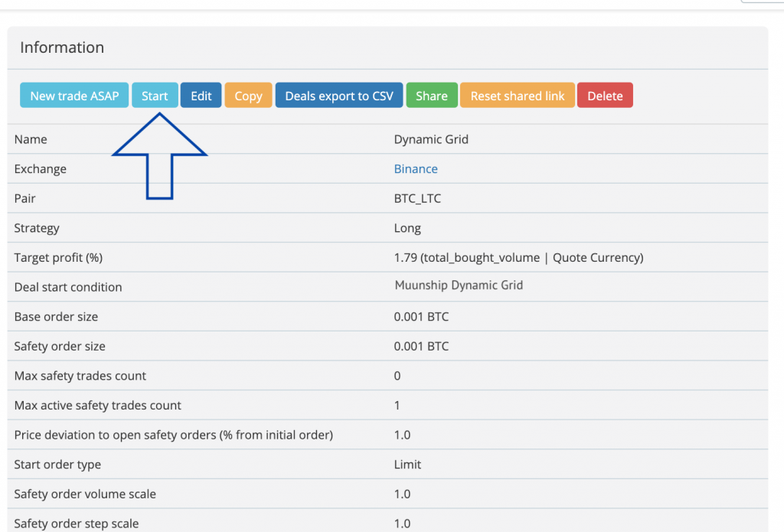Click the Base order size label
The width and height of the screenshot is (784, 532).
pyautogui.click(x=56, y=317)
